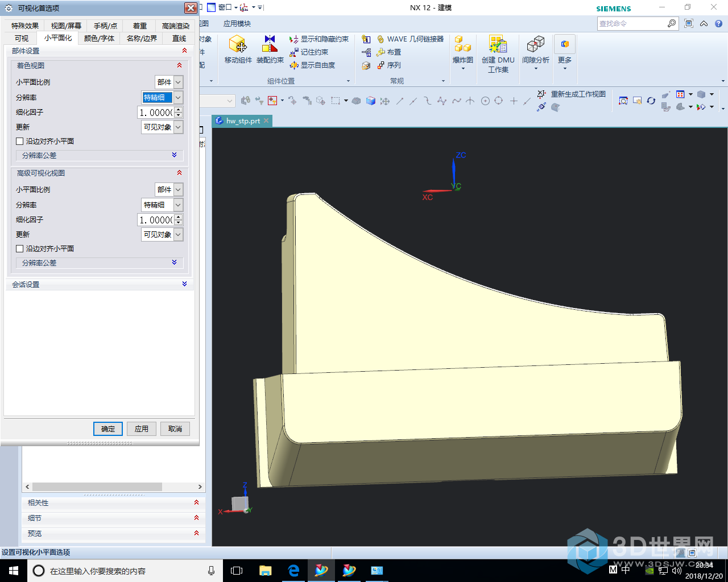Click stepper arrows of 细化因子 in 着色视图
Screen dimensions: 728x582
179,113
